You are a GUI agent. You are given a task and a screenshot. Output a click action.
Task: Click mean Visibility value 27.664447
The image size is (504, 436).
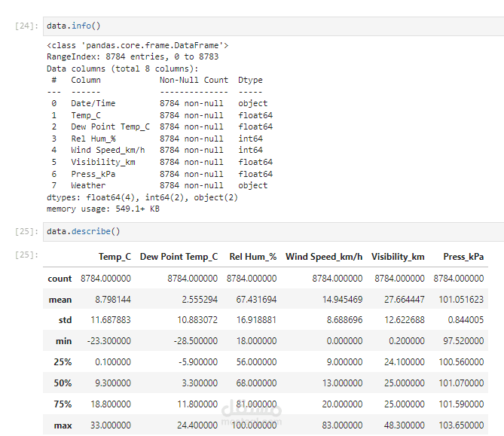405,300
